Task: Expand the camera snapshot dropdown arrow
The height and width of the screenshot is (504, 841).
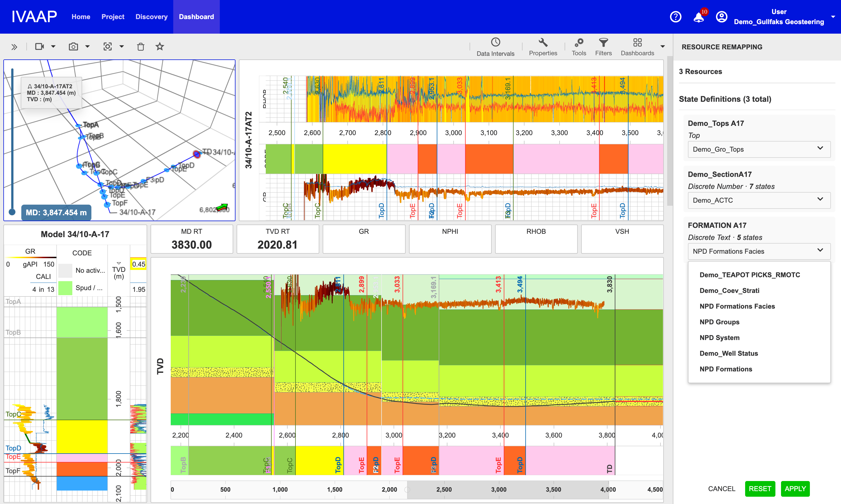Action: [x=87, y=47]
